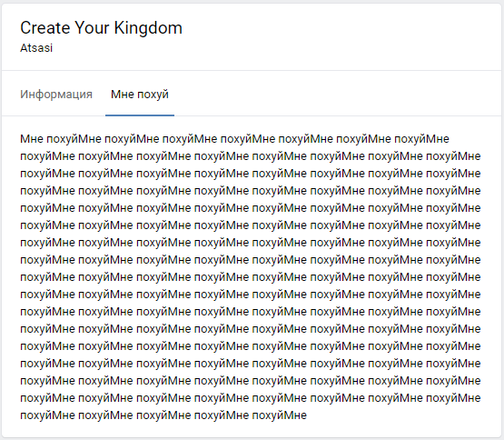Click the first line of repeated text
This screenshot has width=504, height=440.
pos(234,139)
